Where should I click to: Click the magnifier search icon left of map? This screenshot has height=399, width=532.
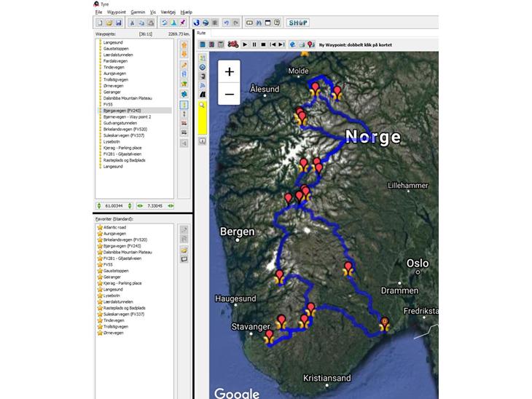click(202, 106)
